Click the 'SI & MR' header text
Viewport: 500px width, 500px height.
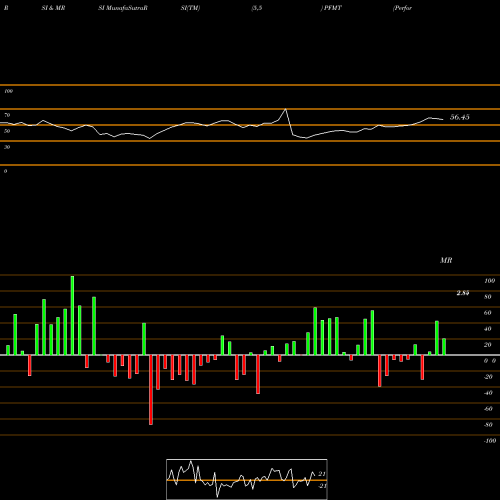[53, 8]
